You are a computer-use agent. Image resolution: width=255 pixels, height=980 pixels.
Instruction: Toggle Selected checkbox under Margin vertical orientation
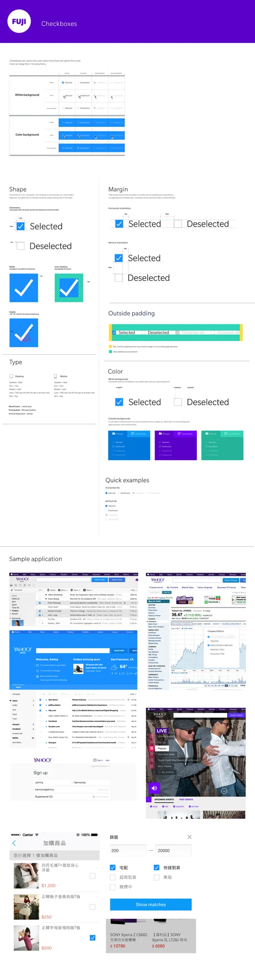tap(118, 258)
